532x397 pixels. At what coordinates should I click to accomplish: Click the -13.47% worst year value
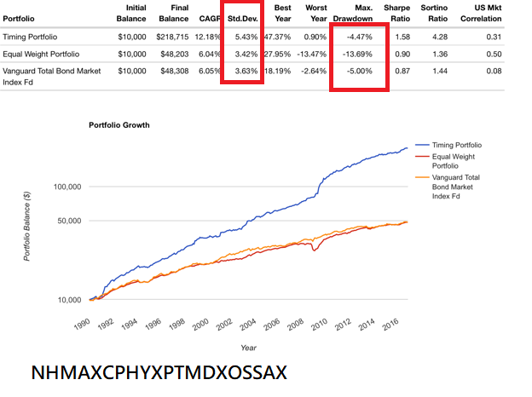pos(312,55)
